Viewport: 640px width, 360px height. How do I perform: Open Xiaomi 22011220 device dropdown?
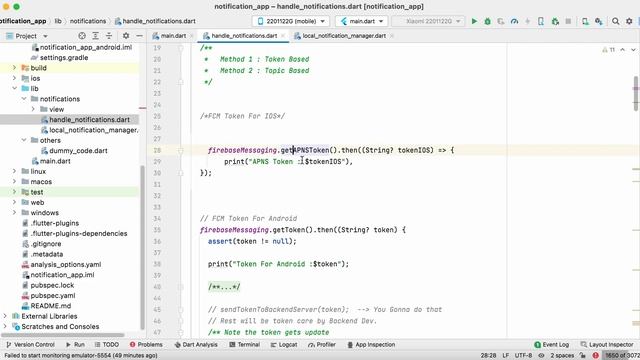tap(428, 21)
